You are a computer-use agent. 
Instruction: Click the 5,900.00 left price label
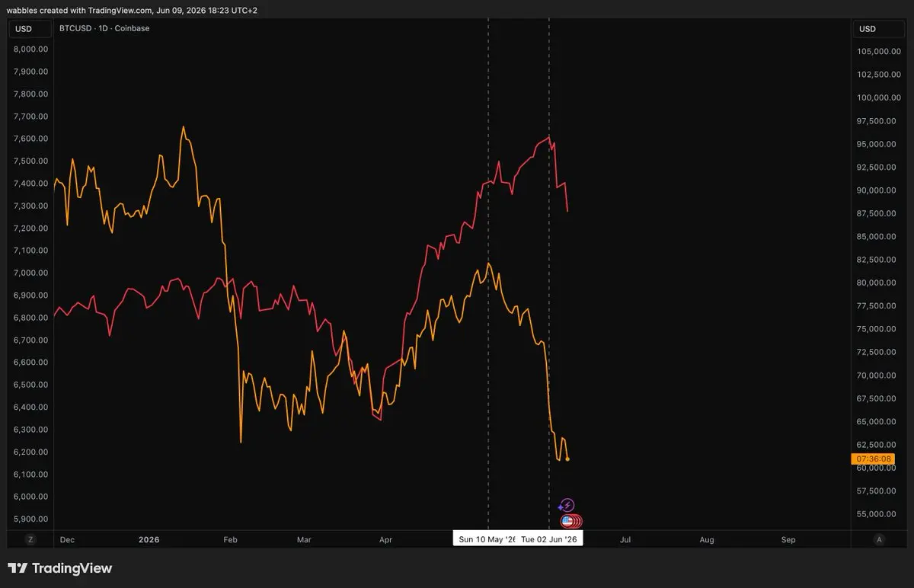(31, 519)
